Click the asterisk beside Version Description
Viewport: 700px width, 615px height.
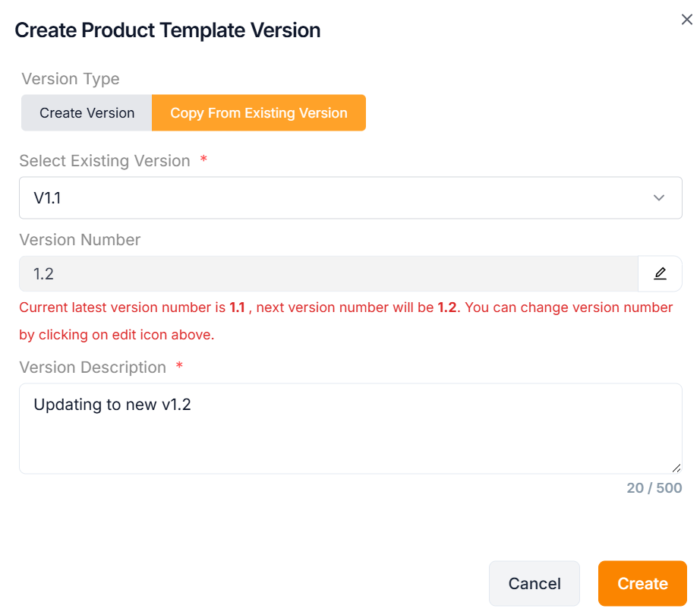point(179,367)
